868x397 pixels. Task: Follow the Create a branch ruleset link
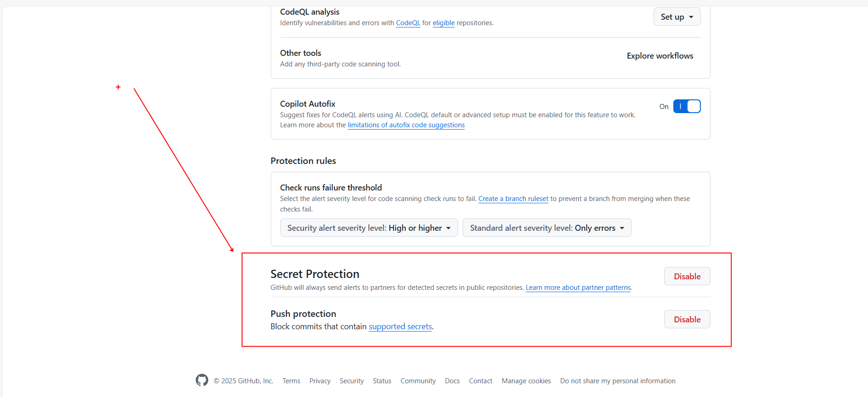point(513,199)
